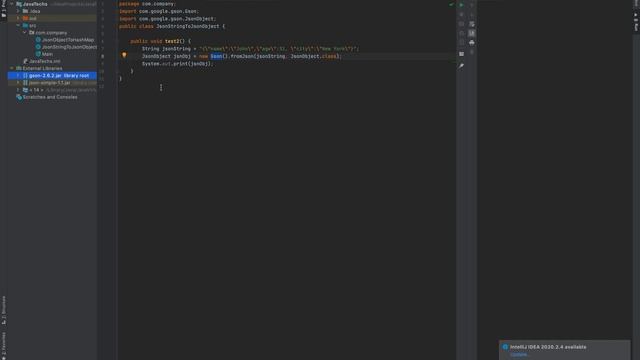Select gson-2.6.2.jar library root row
Viewport: 640px width, 360px height.
point(52,76)
